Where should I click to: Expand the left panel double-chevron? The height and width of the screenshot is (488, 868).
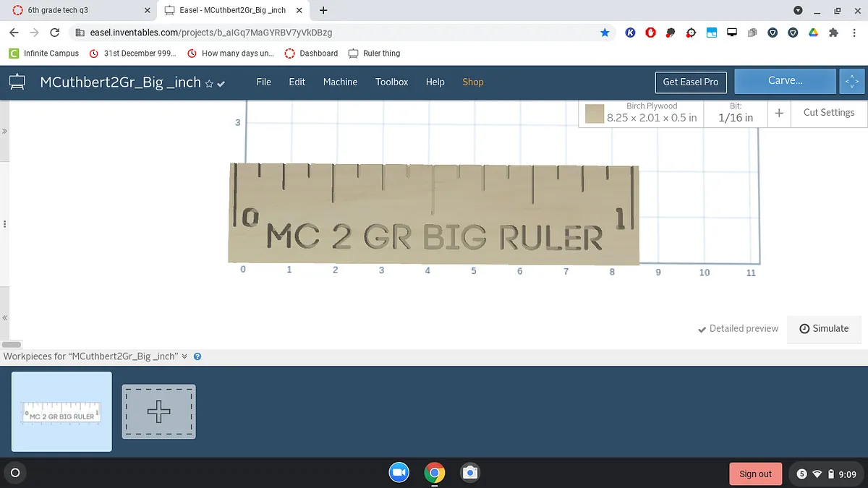point(4,132)
